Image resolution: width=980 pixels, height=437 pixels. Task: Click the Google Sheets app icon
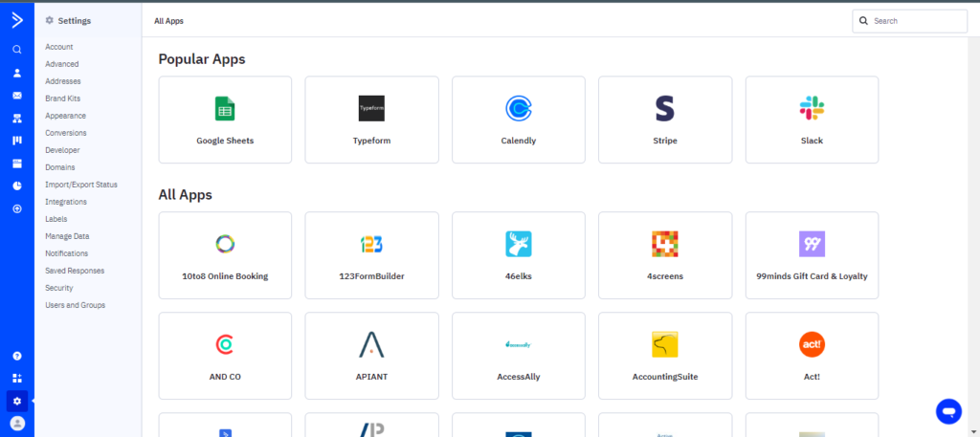coord(225,109)
